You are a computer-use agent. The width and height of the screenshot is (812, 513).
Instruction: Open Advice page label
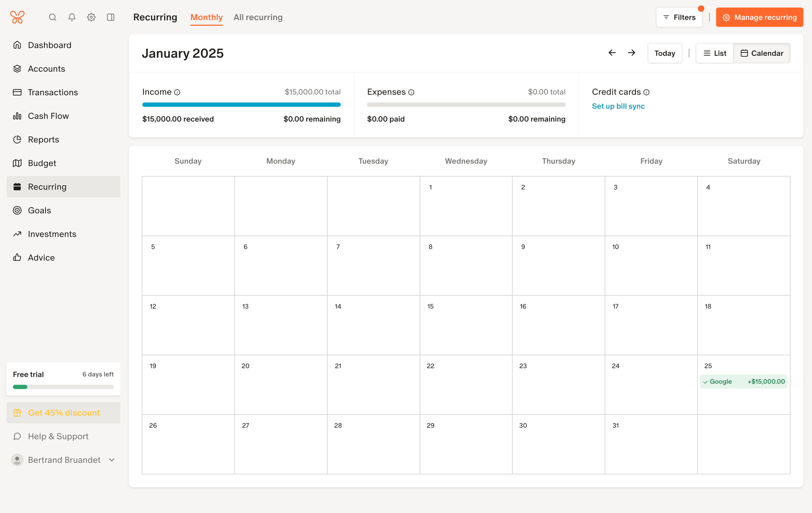[41, 257]
